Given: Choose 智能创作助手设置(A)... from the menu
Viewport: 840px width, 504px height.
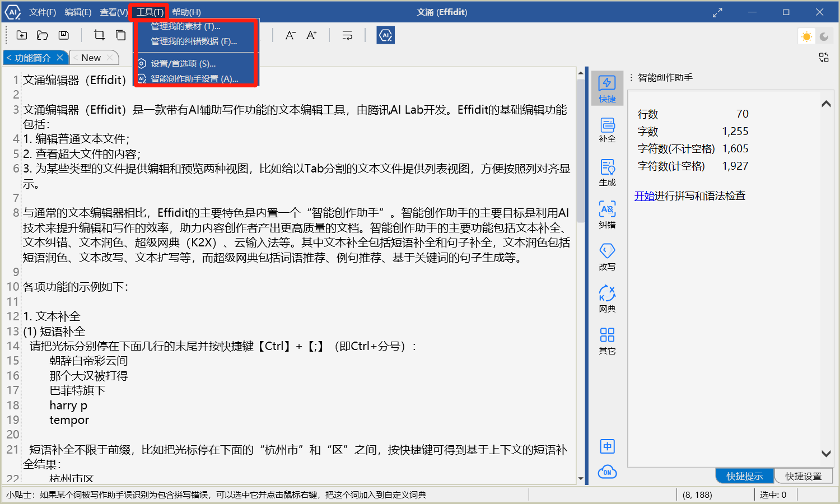Looking at the screenshot, I should (x=195, y=79).
